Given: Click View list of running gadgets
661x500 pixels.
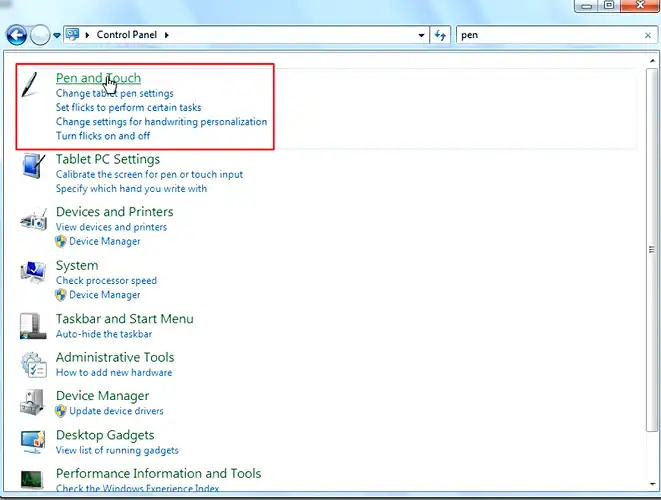Looking at the screenshot, I should [117, 450].
